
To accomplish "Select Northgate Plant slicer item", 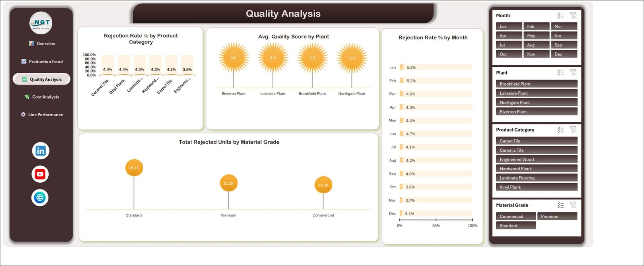I will (x=537, y=103).
